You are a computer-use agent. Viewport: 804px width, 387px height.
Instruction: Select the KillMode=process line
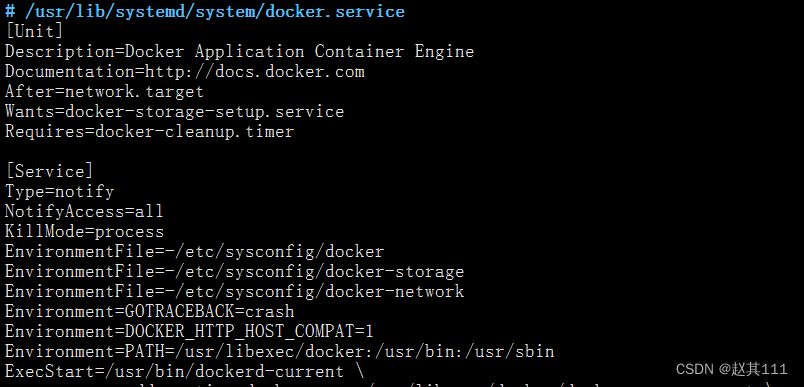(85, 231)
